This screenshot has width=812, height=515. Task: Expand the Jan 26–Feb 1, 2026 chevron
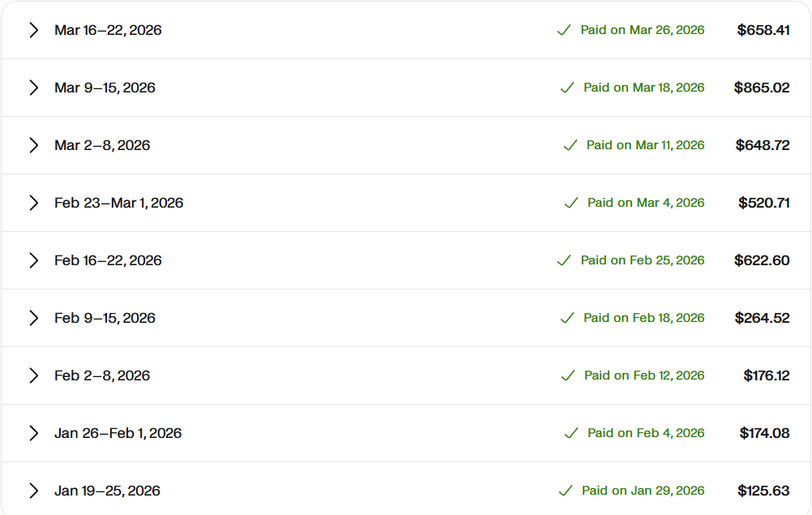[x=34, y=432]
